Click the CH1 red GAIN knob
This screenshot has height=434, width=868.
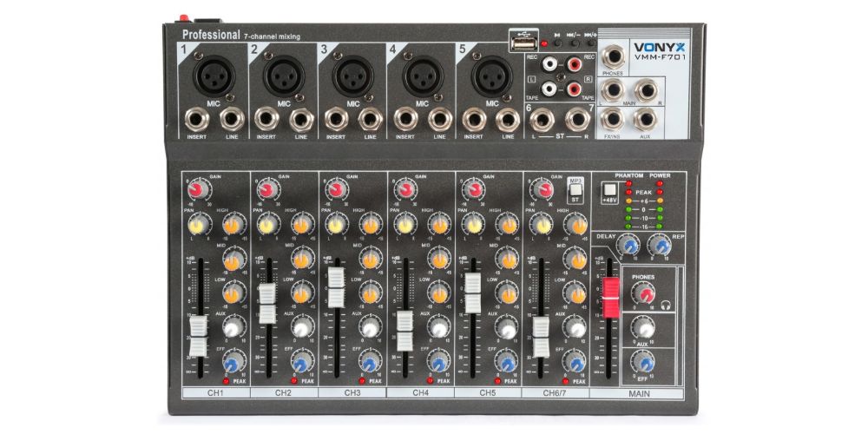(199, 190)
